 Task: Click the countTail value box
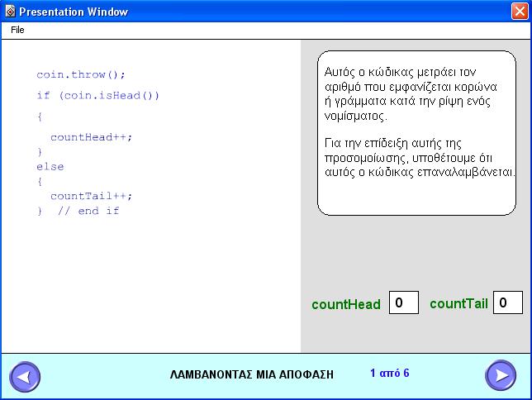507,302
